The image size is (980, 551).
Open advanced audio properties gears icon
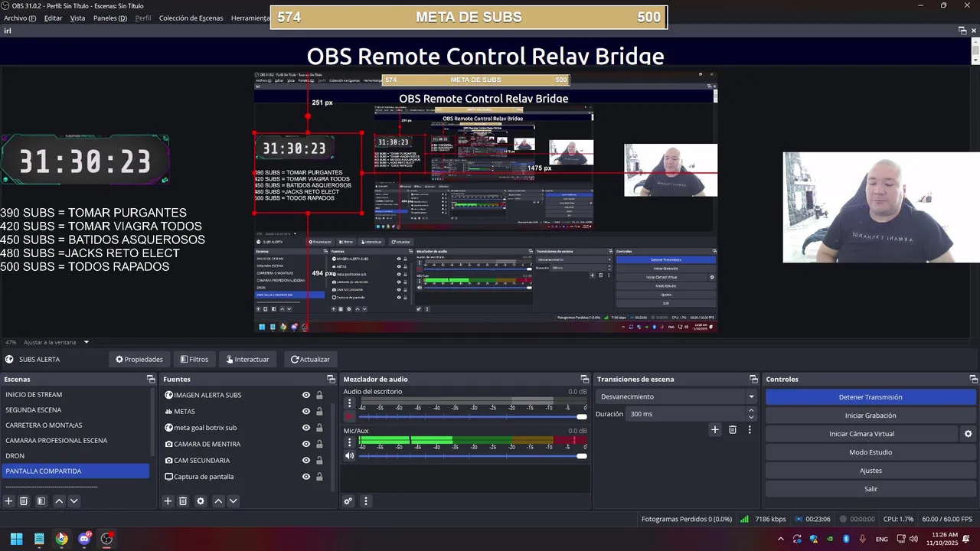pos(348,501)
